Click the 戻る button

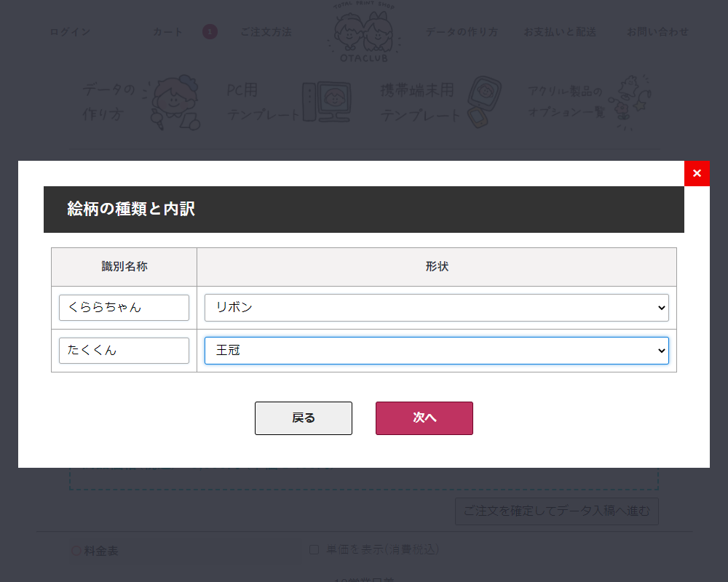303,418
